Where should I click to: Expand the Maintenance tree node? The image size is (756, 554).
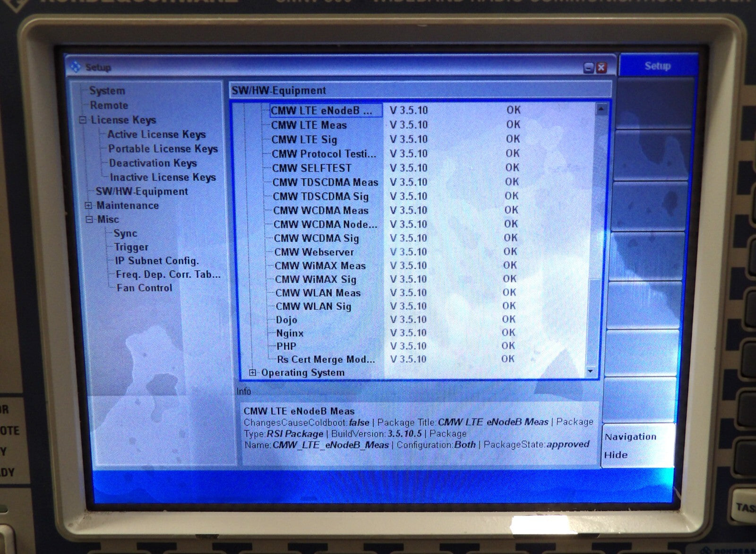88,205
